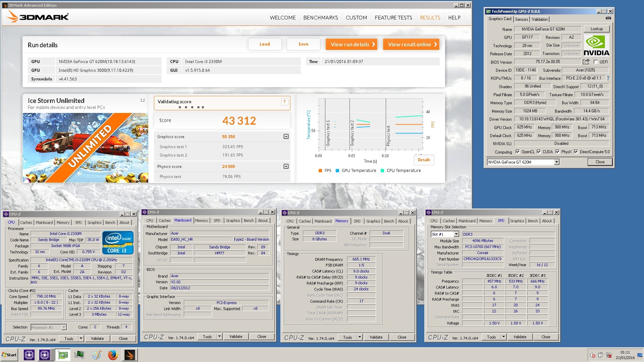The height and width of the screenshot is (362, 644).
Task: Collapse the Graphics score section
Action: [286, 136]
